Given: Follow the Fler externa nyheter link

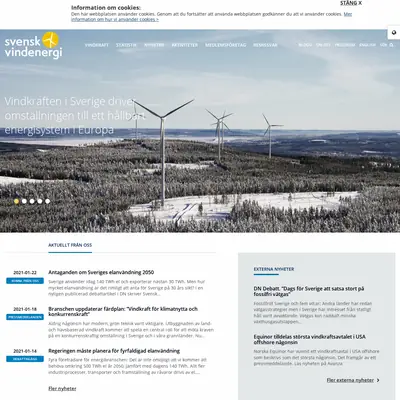Looking at the screenshot, I should click(350, 380).
